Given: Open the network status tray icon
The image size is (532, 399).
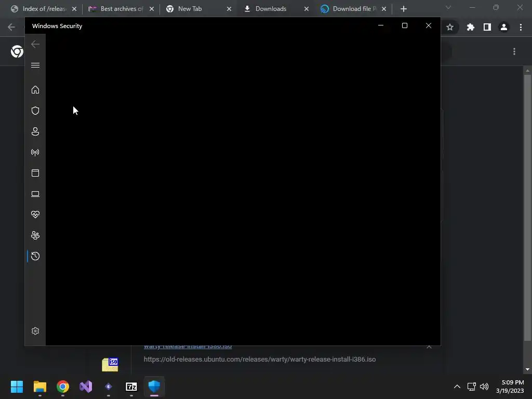Looking at the screenshot, I should click(x=471, y=387).
